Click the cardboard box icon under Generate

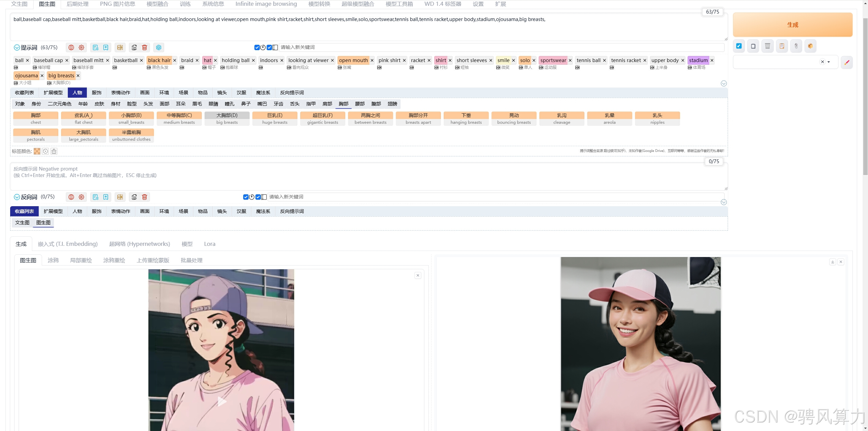click(x=810, y=46)
